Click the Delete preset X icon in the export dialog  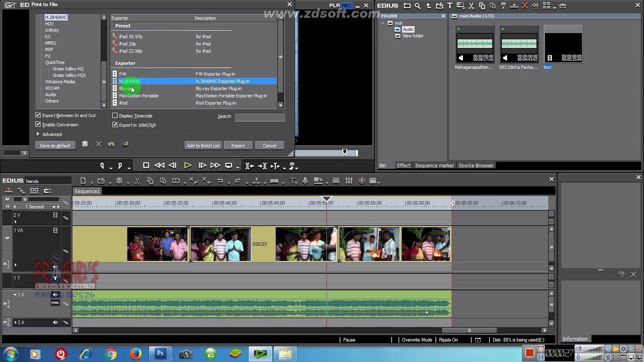99,144
